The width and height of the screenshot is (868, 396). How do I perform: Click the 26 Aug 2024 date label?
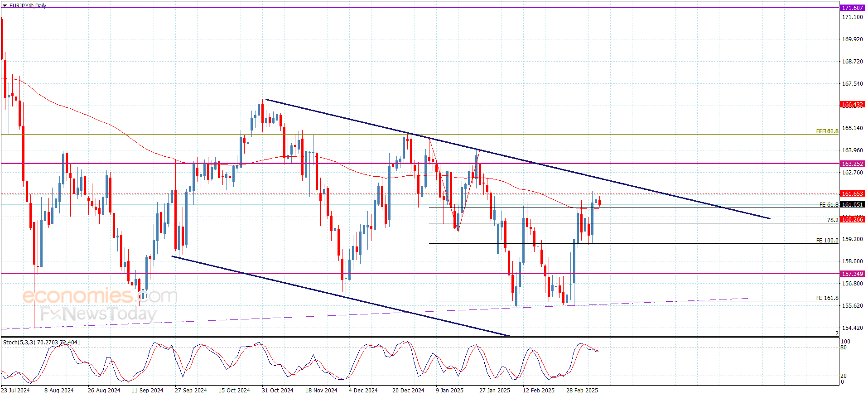tap(104, 391)
